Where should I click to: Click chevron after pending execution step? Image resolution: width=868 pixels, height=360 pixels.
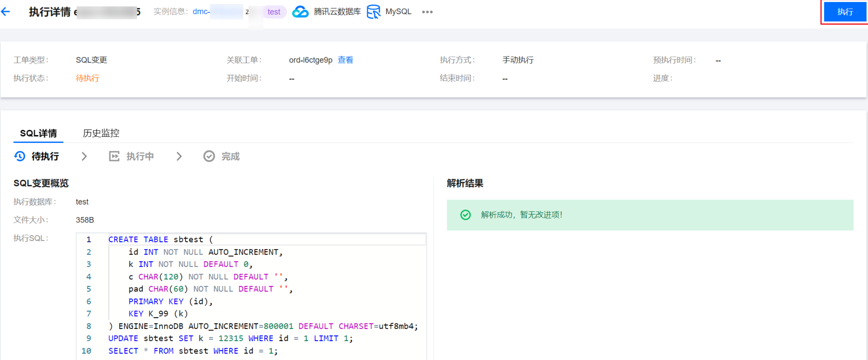pyautogui.click(x=84, y=156)
